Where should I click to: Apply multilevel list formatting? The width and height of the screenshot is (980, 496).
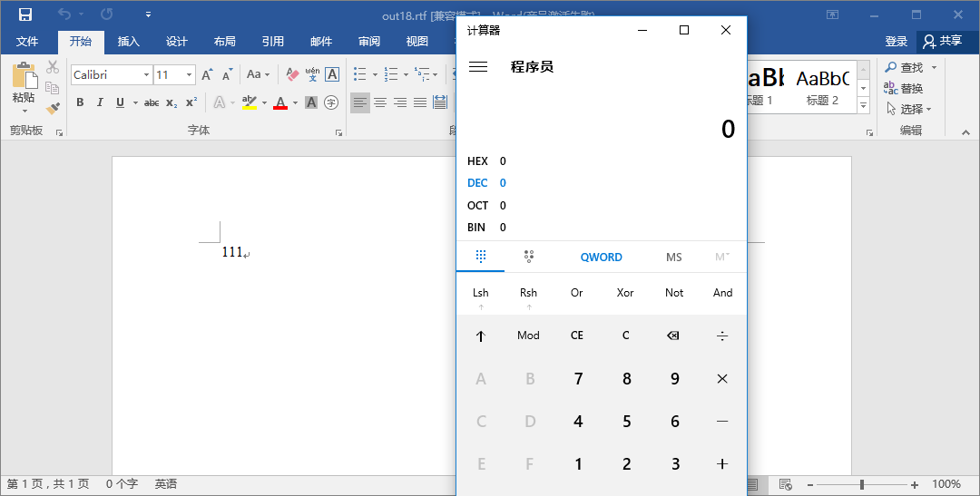pyautogui.click(x=423, y=74)
